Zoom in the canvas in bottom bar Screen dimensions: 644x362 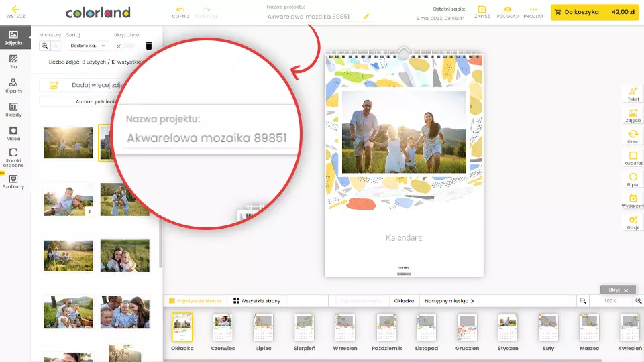[638, 301]
